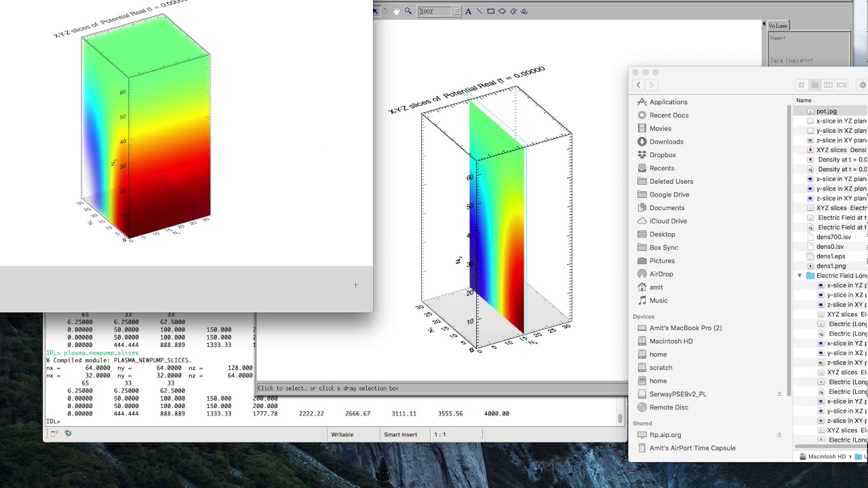Open Deleted Users folder in sidebar
868x488 pixels.
[671, 181]
